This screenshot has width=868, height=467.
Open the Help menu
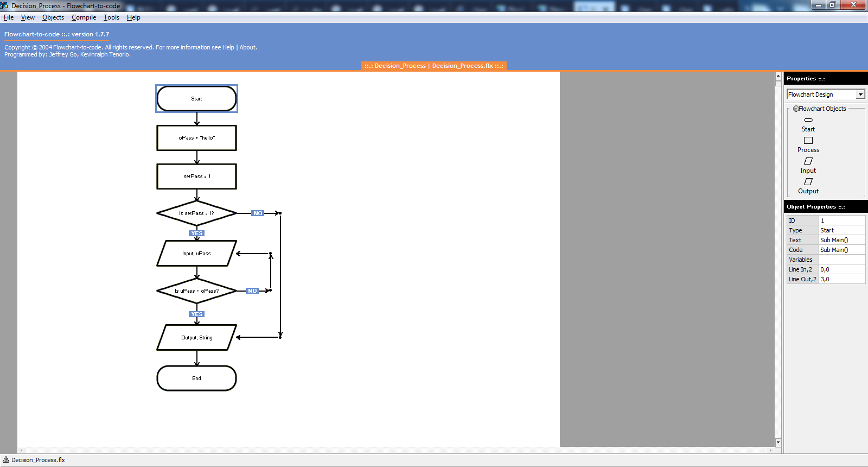(133, 17)
